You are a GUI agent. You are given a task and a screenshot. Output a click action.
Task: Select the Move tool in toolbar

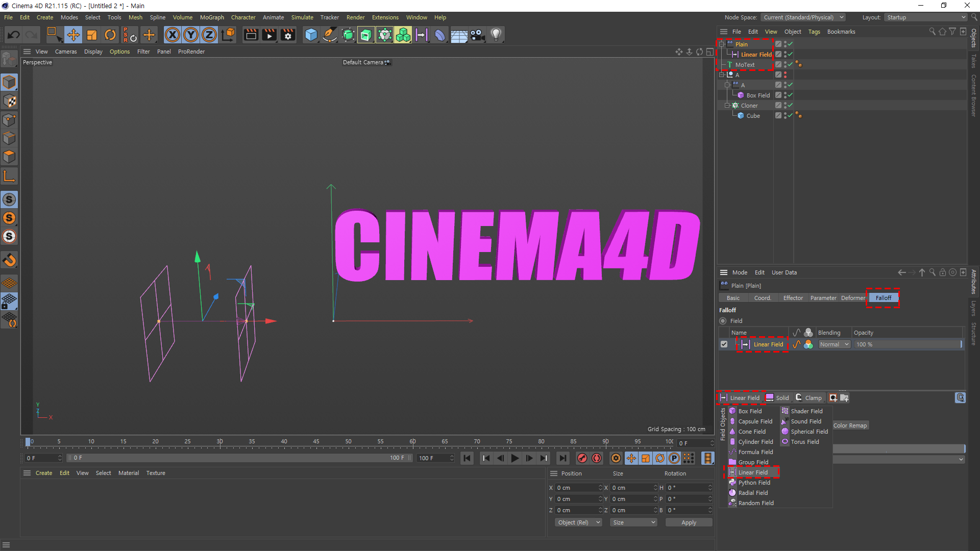pyautogui.click(x=73, y=35)
